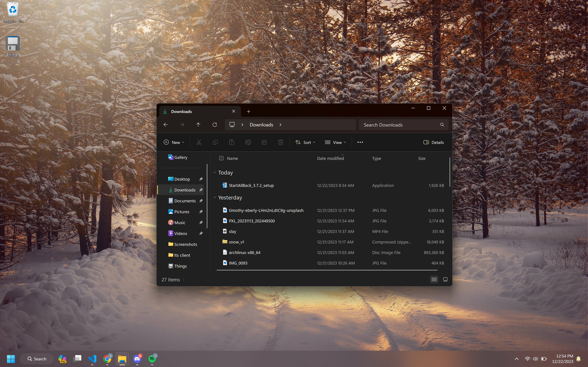
Task: Unpin Music from Quick access
Action: [x=201, y=223]
